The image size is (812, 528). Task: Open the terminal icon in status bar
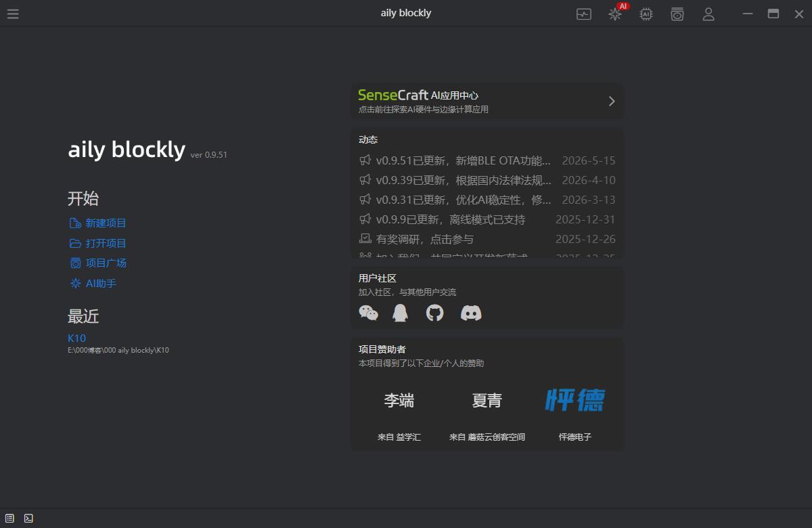point(28,519)
